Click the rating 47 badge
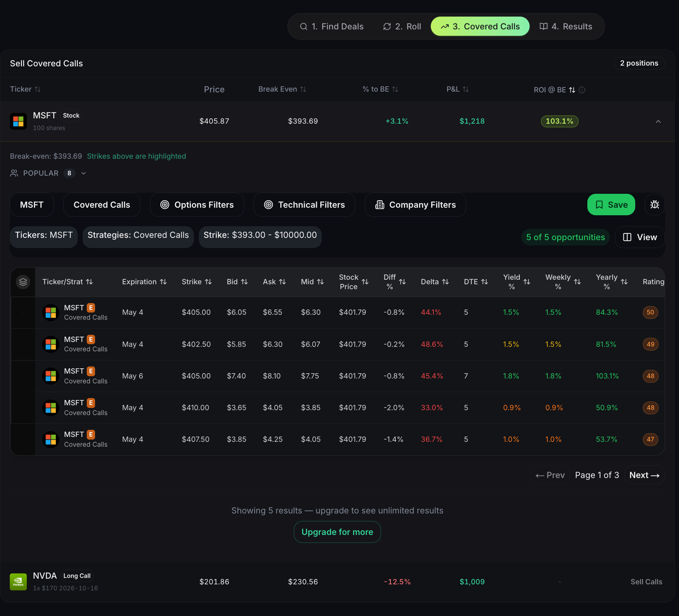The height and width of the screenshot is (616, 679). pos(650,439)
